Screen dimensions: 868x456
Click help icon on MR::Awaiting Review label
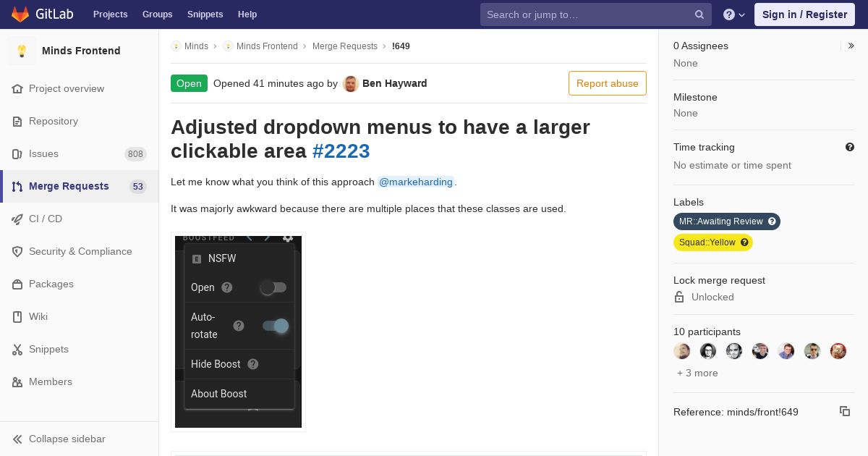coord(772,221)
